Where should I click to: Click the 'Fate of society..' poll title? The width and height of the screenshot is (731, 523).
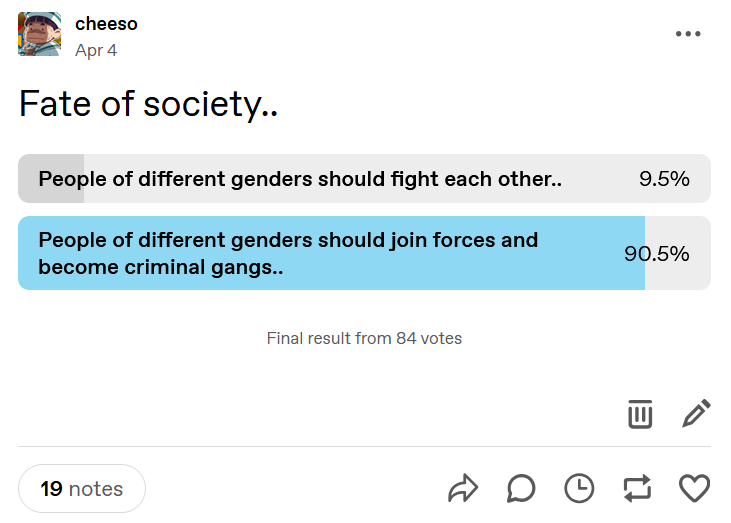point(149,104)
